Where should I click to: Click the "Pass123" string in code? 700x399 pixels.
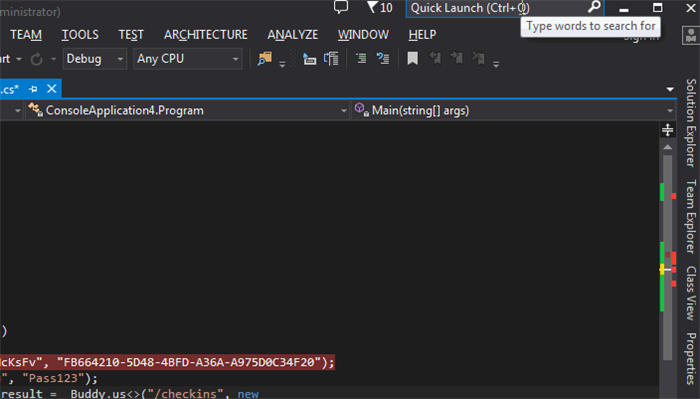54,378
